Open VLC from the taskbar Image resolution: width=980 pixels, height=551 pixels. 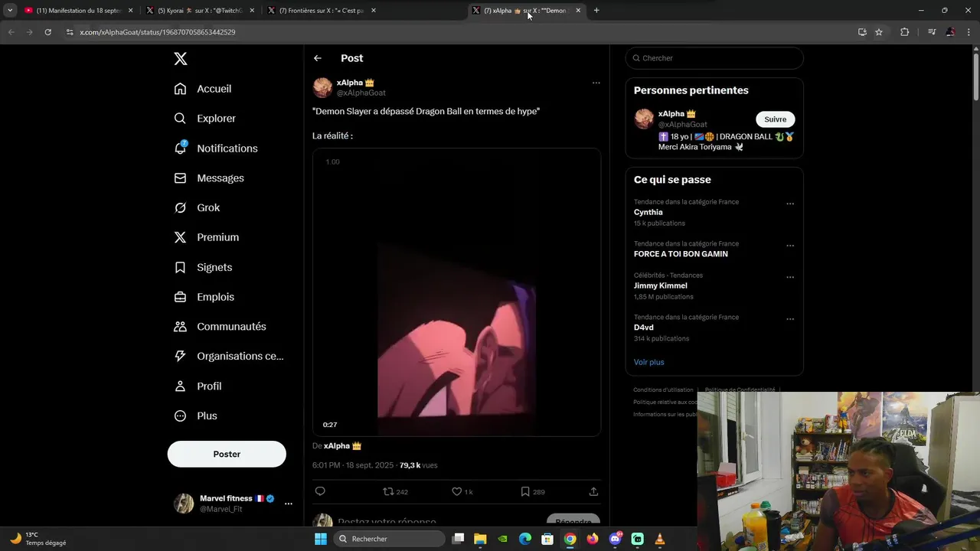coord(660,539)
